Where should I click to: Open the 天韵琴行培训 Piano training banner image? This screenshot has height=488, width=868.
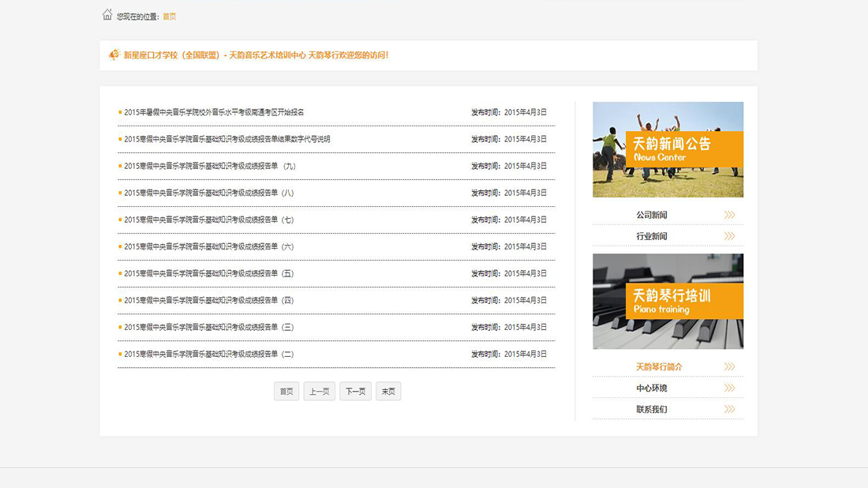click(x=668, y=301)
